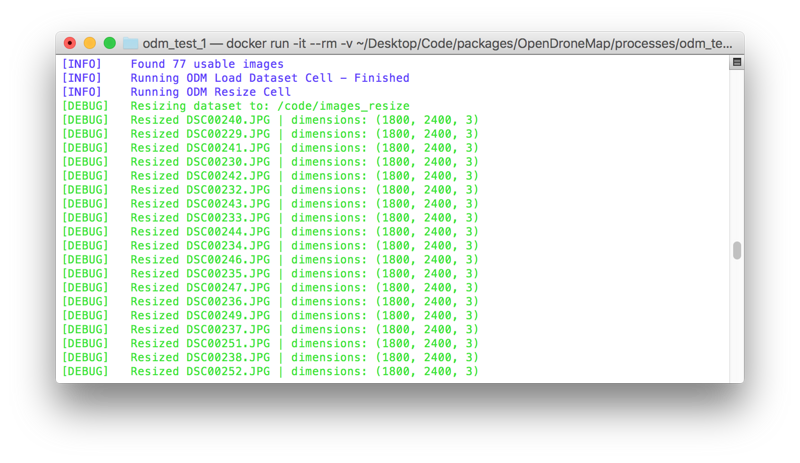The image size is (800, 463).
Task: Close the terminal window with the red button
Action: (70, 43)
